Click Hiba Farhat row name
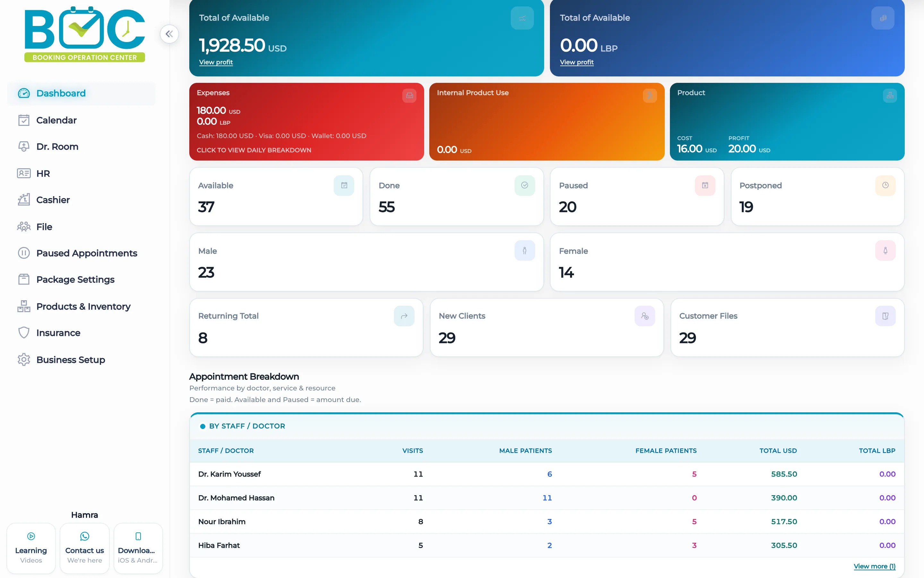The height and width of the screenshot is (578, 924). [219, 545]
